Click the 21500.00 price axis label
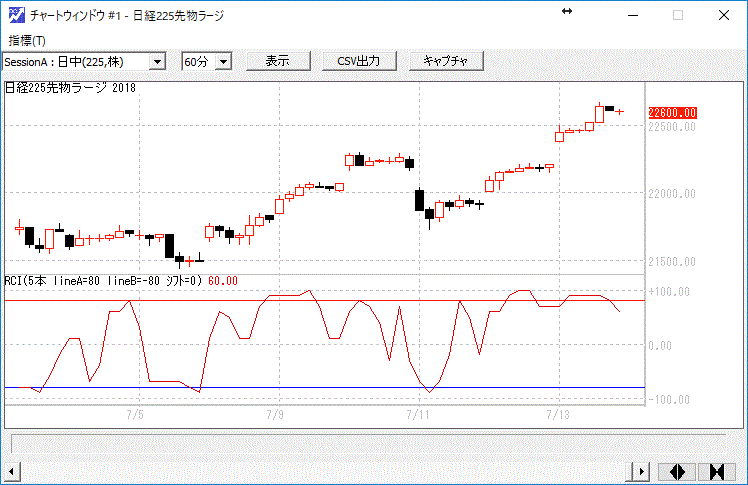This screenshot has height=485, width=748. pyautogui.click(x=672, y=262)
